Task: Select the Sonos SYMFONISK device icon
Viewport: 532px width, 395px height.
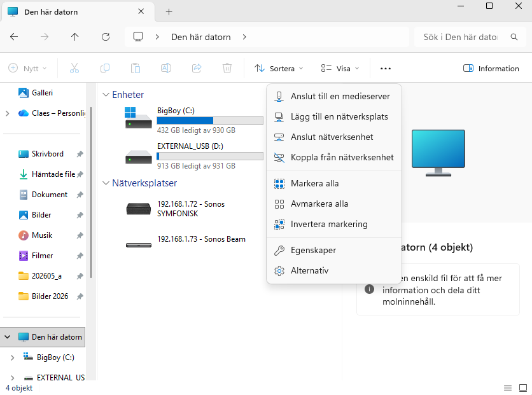Action: [x=138, y=209]
